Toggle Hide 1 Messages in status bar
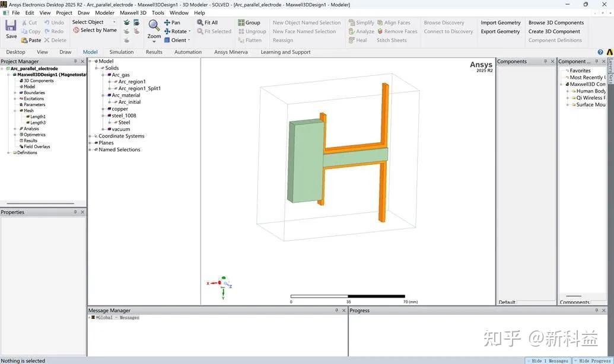Image resolution: width=614 pixels, height=364 pixels. pyautogui.click(x=548, y=360)
